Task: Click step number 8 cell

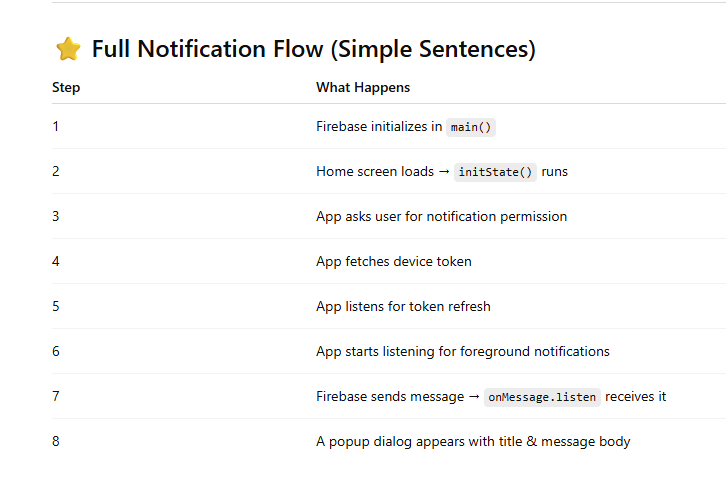Action: (x=56, y=441)
